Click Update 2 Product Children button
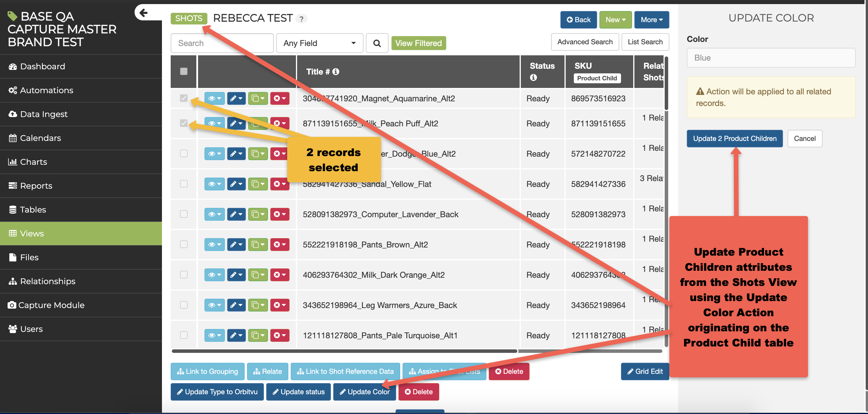868x414 pixels. point(734,139)
